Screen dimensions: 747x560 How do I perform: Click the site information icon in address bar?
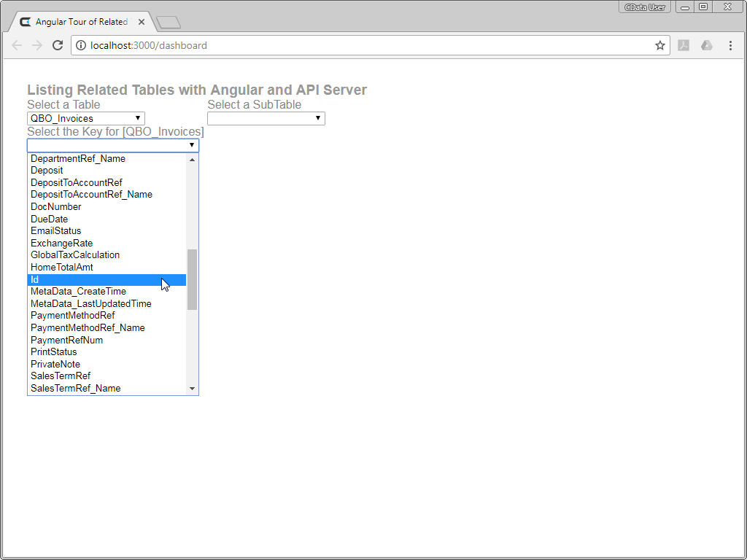[x=81, y=45]
